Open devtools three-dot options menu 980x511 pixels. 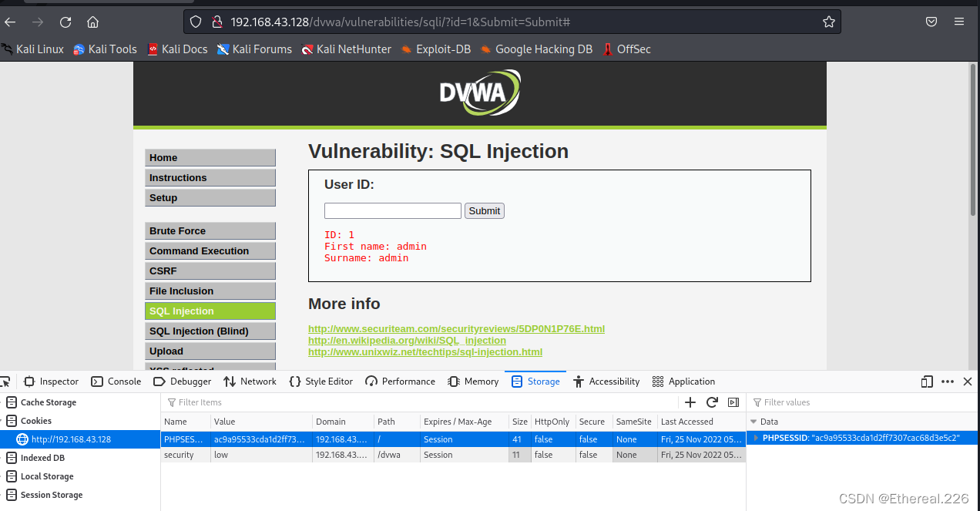948,382
